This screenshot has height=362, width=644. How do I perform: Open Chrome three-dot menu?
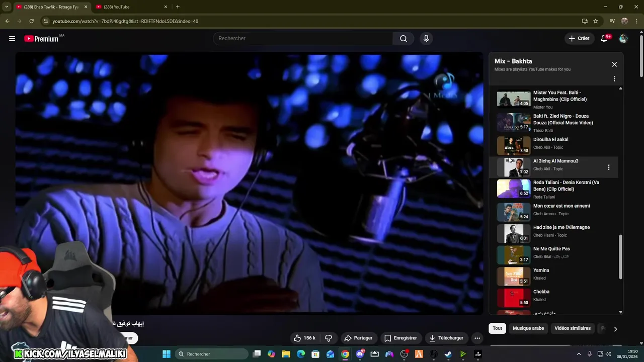click(636, 21)
